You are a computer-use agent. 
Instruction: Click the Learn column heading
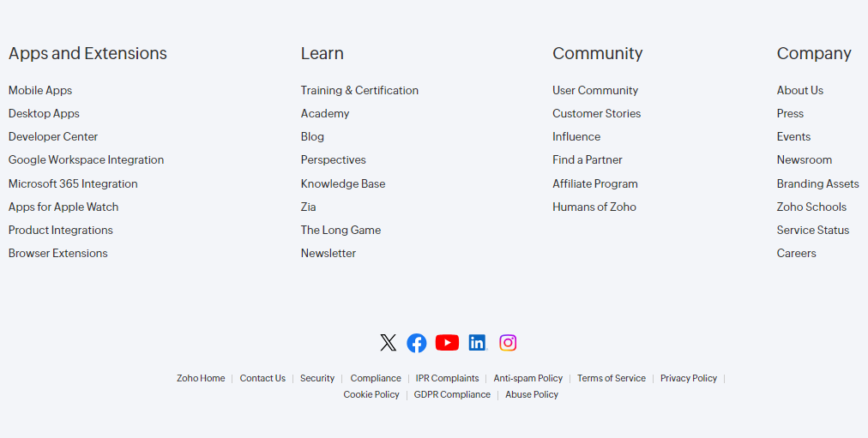322,53
